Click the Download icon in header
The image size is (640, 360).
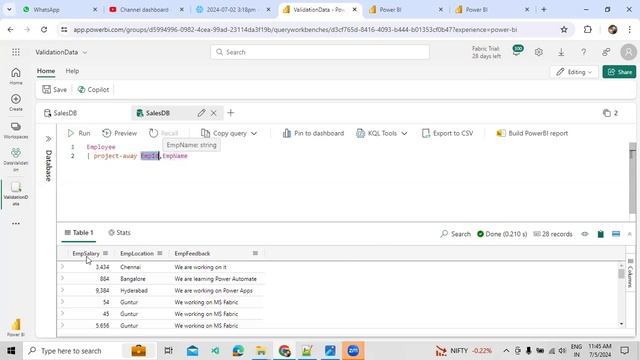click(x=561, y=52)
